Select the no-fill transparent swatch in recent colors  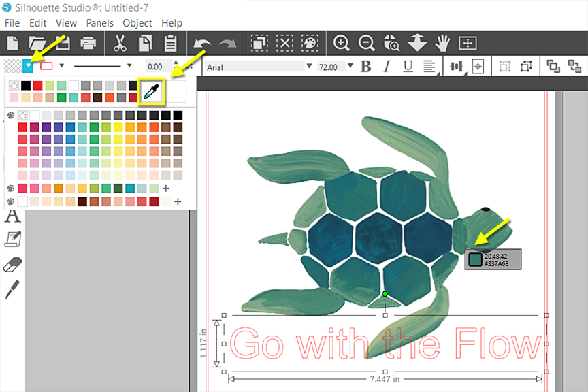(14, 86)
